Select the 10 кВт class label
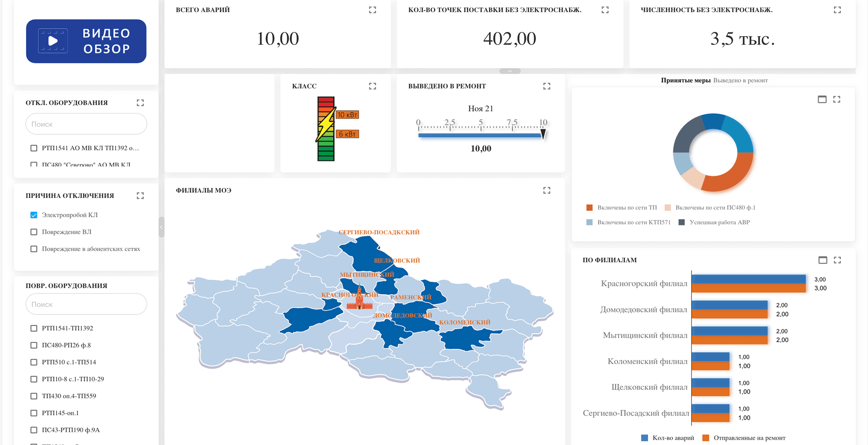Screen dimensions: 868x445 click(347, 115)
